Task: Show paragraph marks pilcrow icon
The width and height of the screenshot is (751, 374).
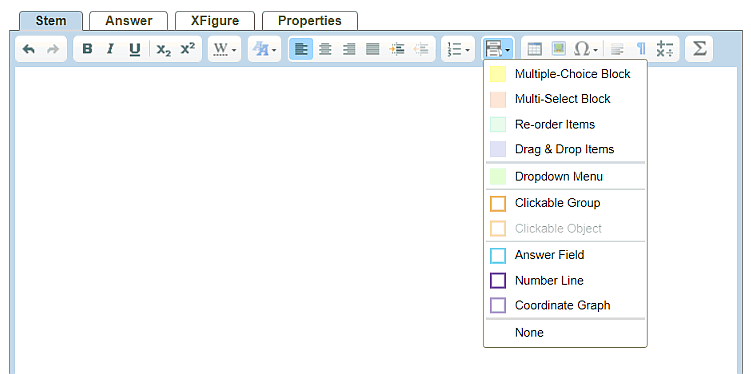Action: 641,49
